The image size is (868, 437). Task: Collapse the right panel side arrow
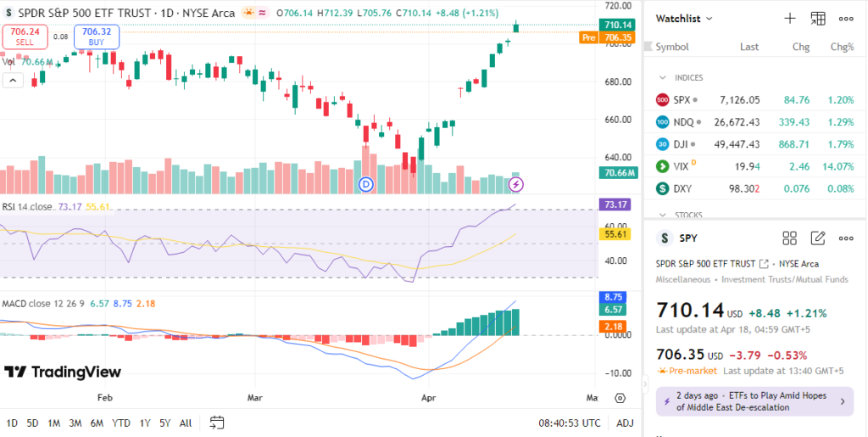[x=650, y=380]
